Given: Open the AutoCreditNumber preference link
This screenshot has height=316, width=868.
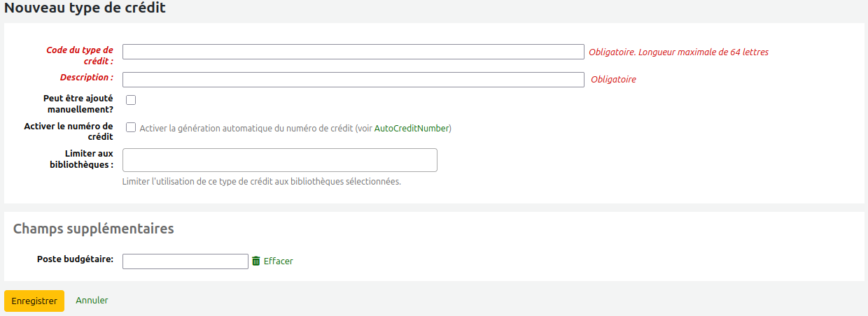Looking at the screenshot, I should click(x=412, y=129).
